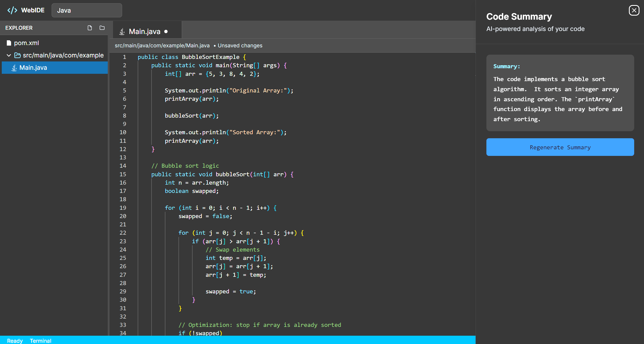Click the WebIDE code logo icon
The width and height of the screenshot is (644, 344).
click(12, 10)
